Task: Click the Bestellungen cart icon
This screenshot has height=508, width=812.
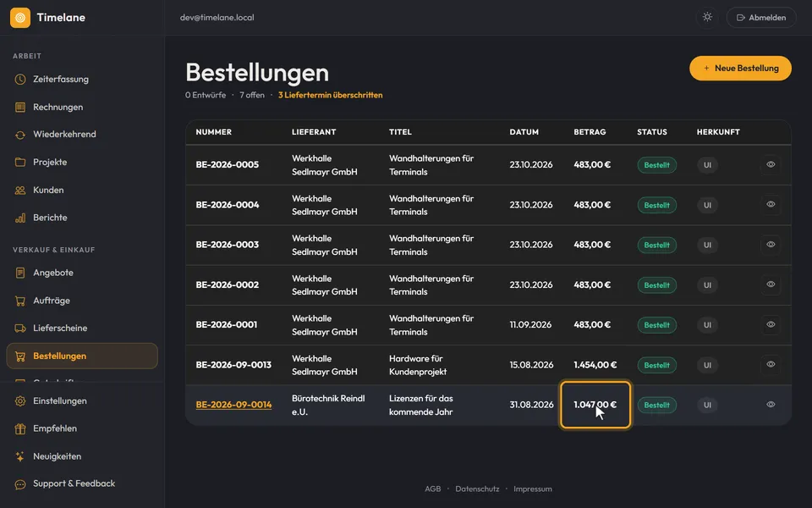Action: (20, 356)
